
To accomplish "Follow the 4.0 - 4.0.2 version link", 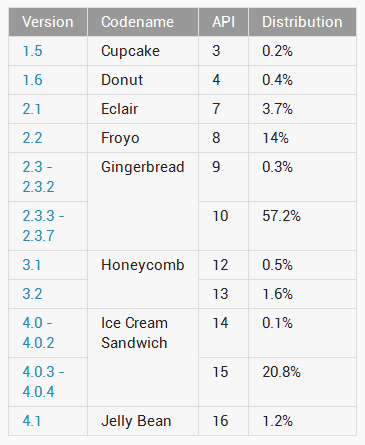I will [38, 333].
